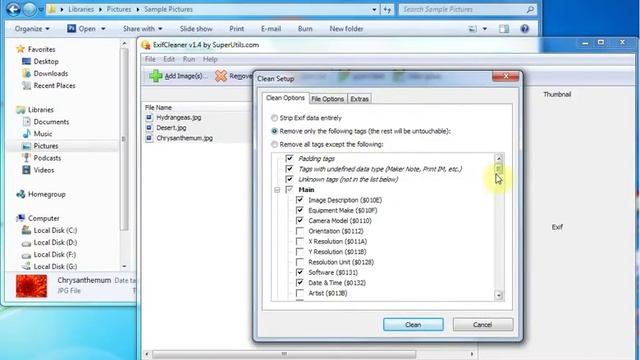Click the tag list scroll down arrow
Image resolution: width=640 pixels, height=360 pixels.
coord(499,295)
